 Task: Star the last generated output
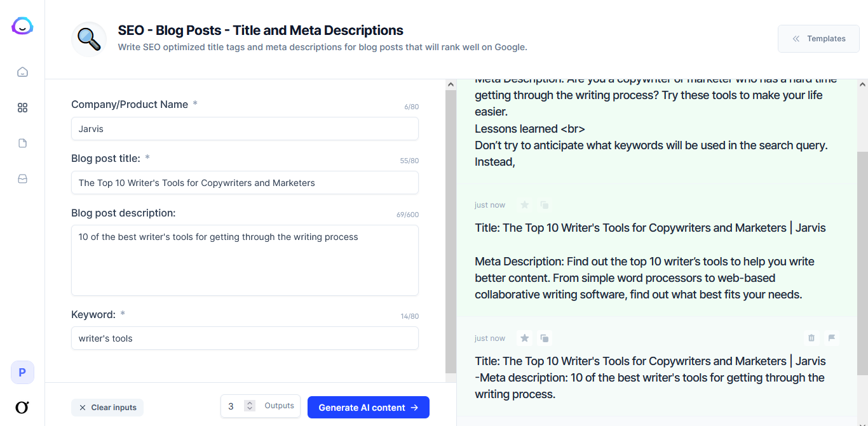coord(525,338)
